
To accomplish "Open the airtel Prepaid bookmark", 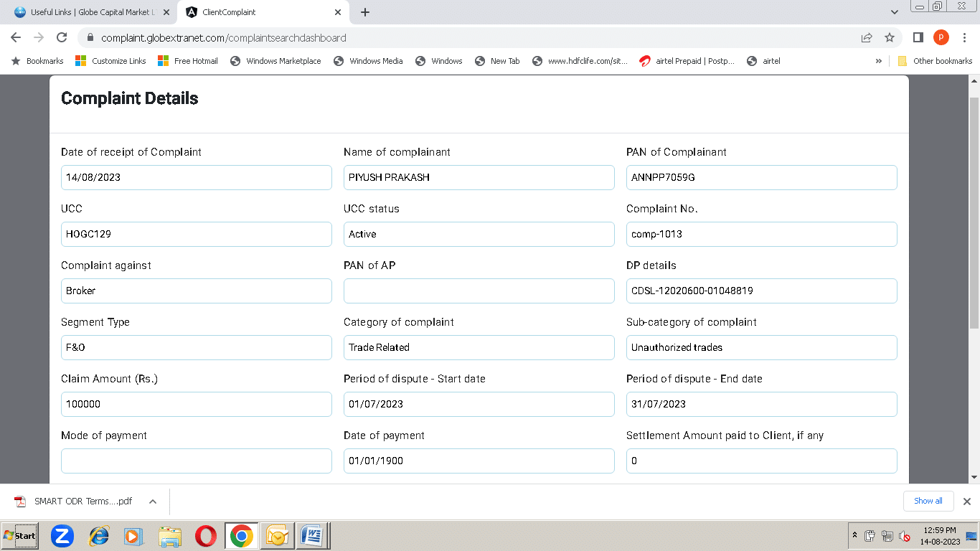I will 687,61.
